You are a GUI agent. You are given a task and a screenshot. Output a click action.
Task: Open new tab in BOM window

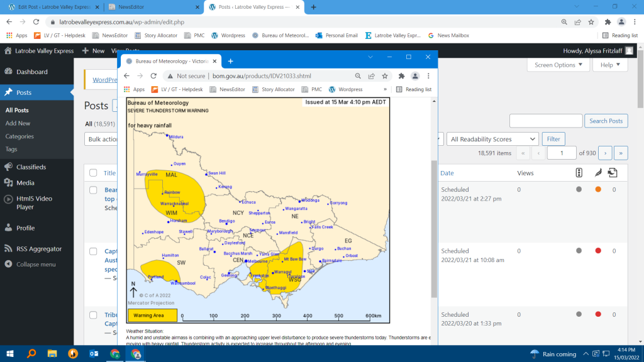(230, 61)
